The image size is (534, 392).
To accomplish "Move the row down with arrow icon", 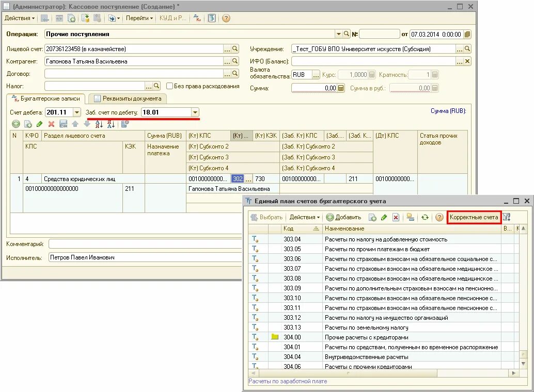I will tap(87, 124).
